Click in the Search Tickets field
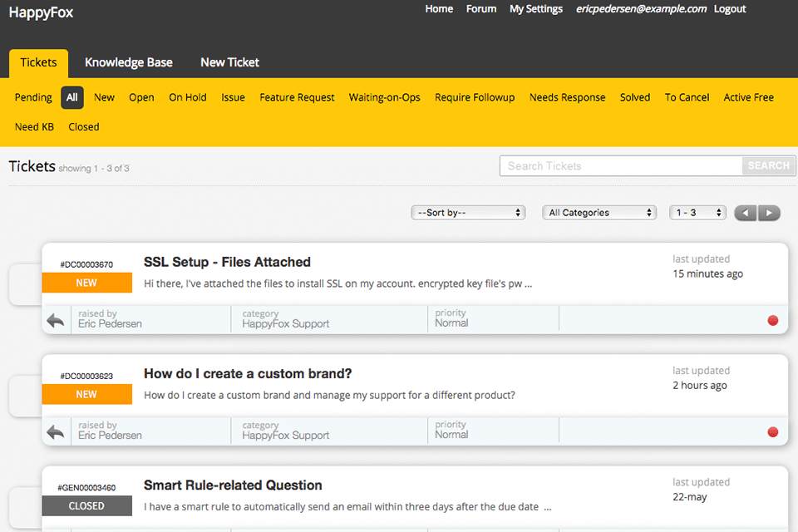This screenshot has width=798, height=532. 620,166
